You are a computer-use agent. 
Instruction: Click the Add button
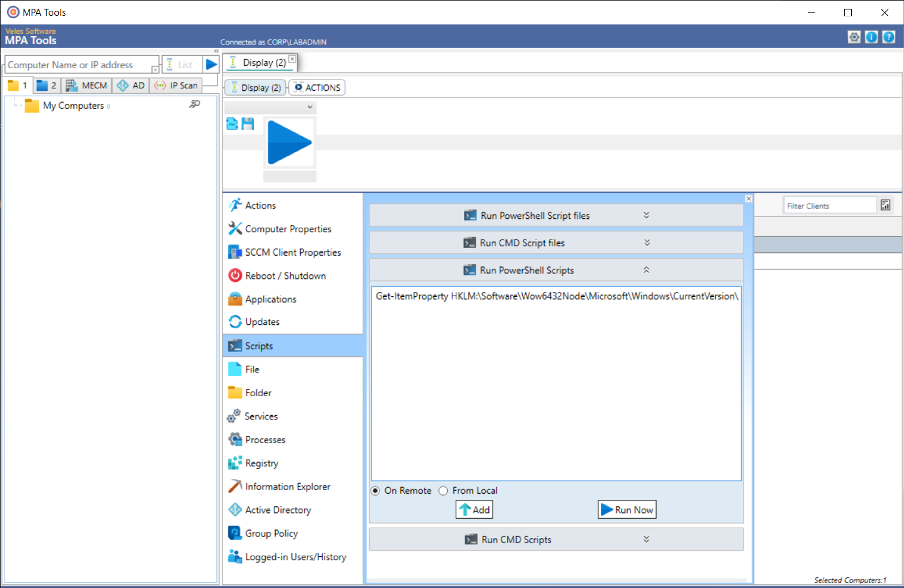[474, 510]
